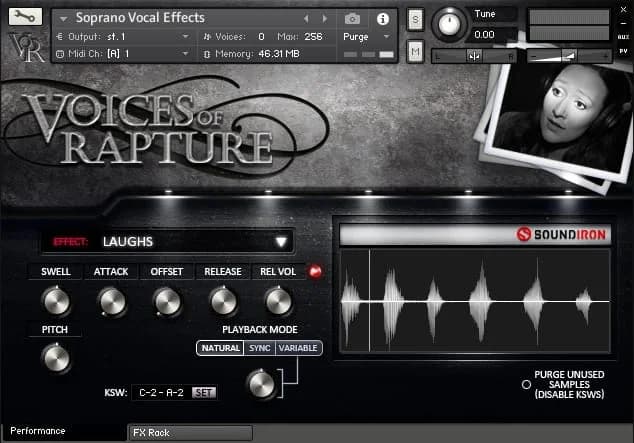The width and height of the screenshot is (634, 443).
Task: Open the Midi Ch dropdown
Action: click(x=123, y=54)
